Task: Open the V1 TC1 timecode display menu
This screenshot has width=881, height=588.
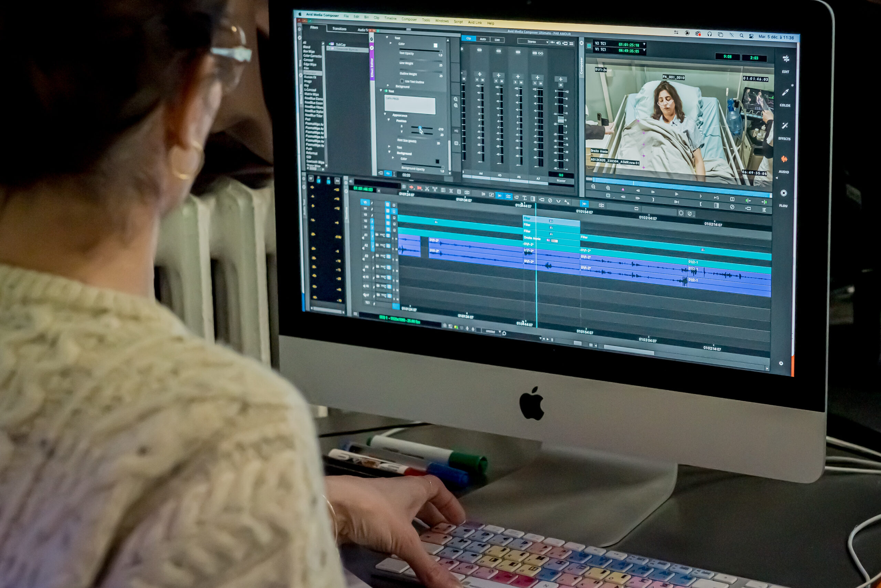Action: (x=644, y=50)
